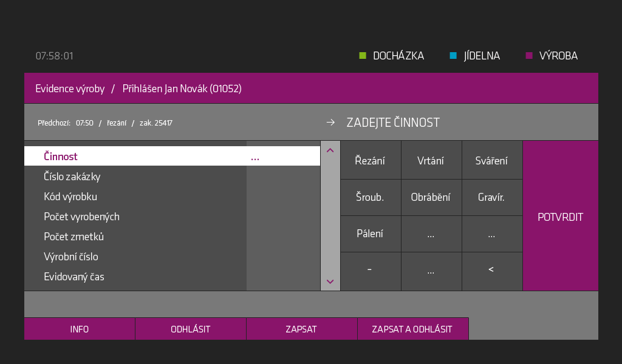Select the Počet vyrobených row
Screen dimensions: 622x364
click(172, 216)
